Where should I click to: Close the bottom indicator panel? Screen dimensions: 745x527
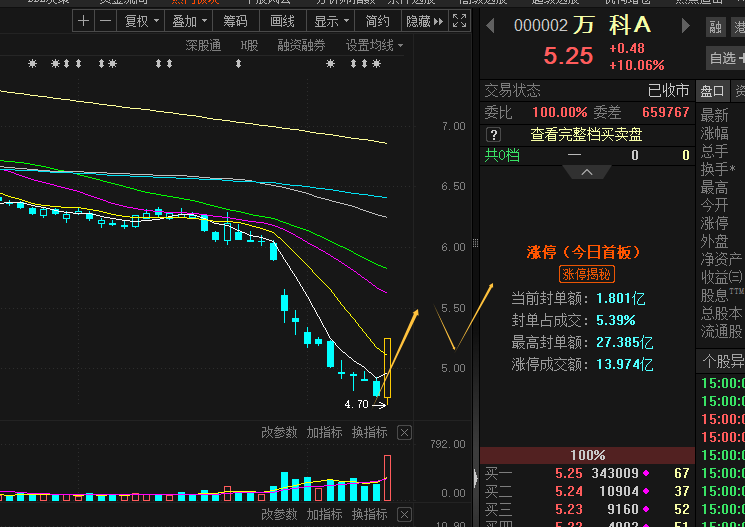[404, 514]
